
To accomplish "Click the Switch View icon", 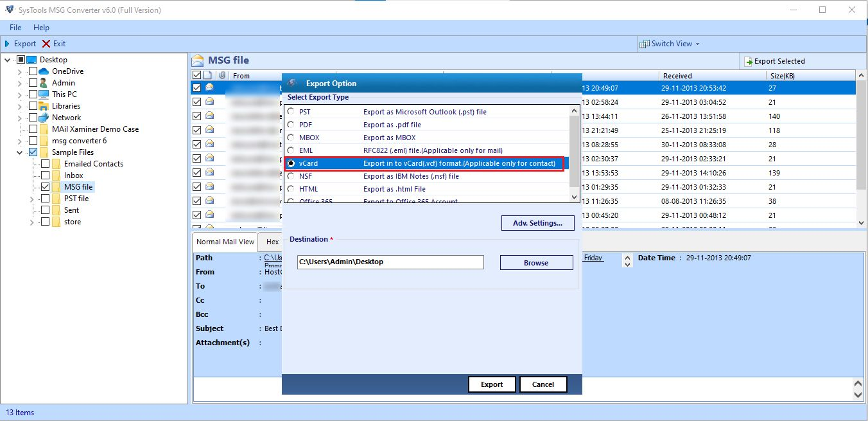I will click(x=644, y=44).
